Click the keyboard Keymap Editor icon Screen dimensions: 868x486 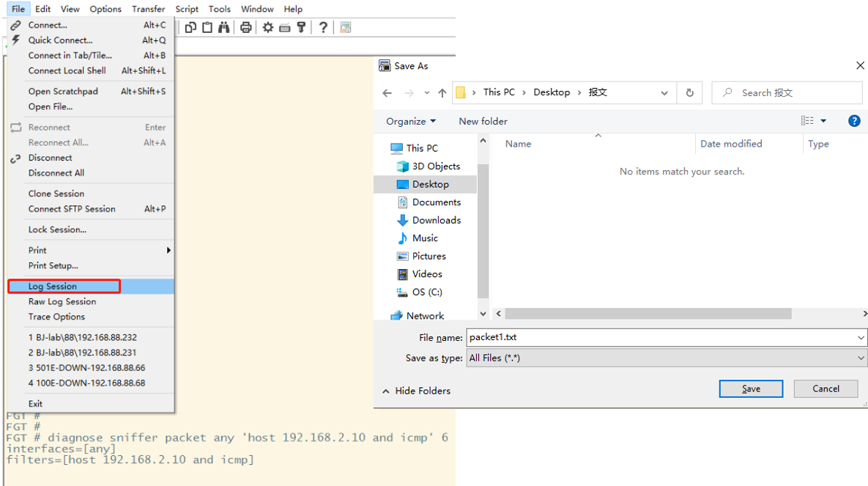click(284, 27)
